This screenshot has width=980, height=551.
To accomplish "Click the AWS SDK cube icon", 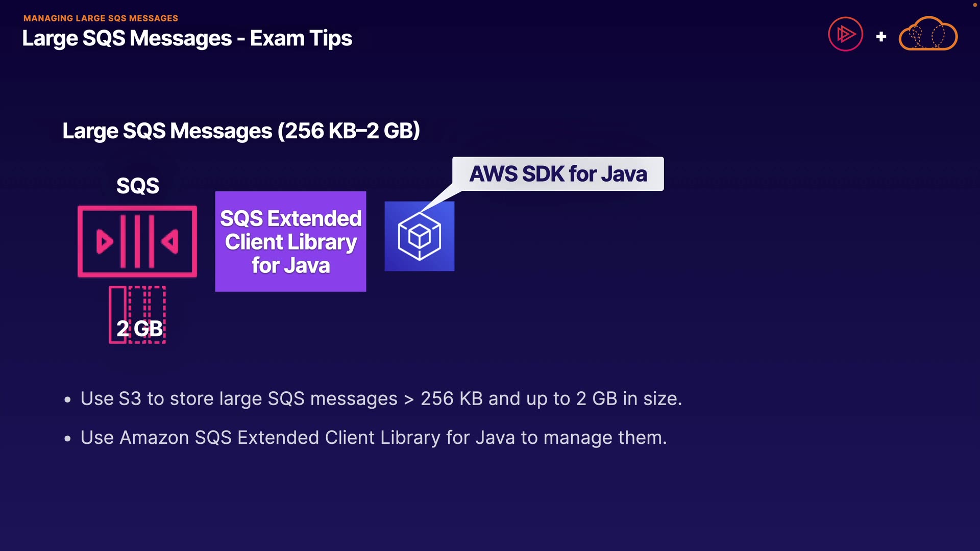I will tap(419, 236).
